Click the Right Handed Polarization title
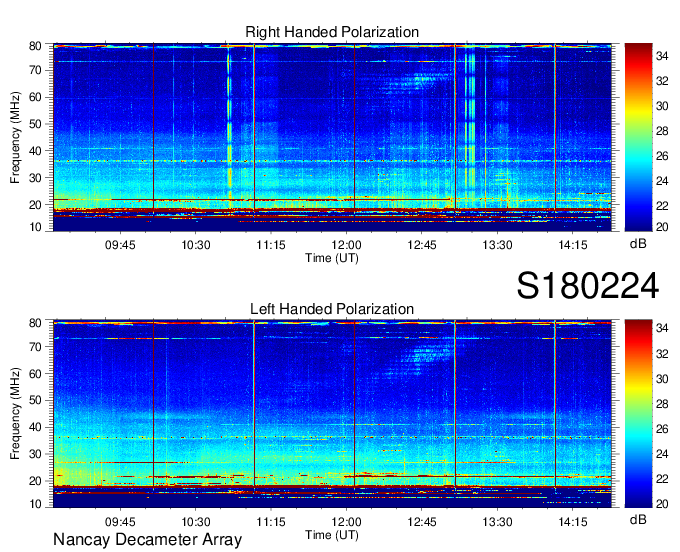The width and height of the screenshot is (680, 552). (x=332, y=32)
